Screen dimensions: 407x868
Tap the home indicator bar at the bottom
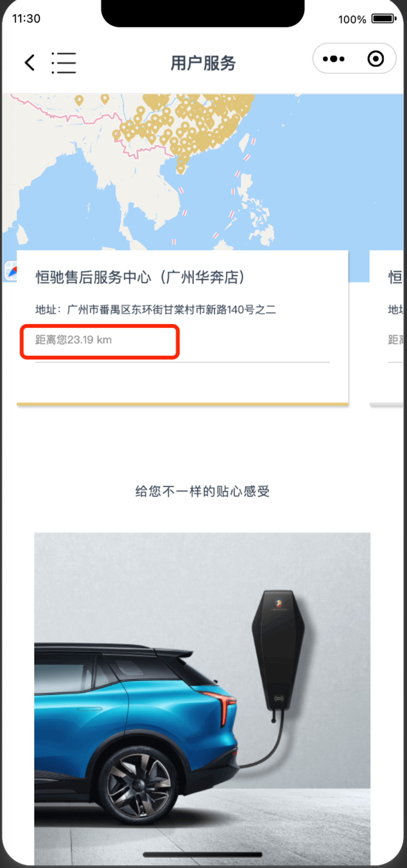coord(202,854)
